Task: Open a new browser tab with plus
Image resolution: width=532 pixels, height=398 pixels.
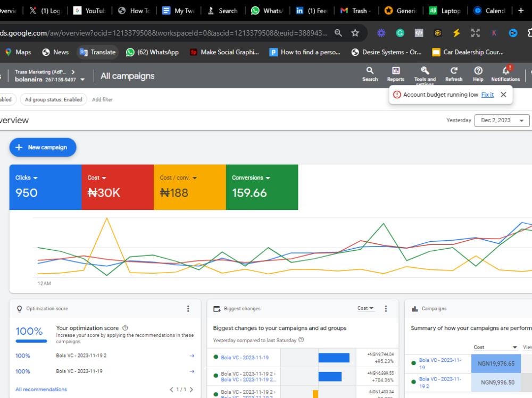Action: point(521,11)
